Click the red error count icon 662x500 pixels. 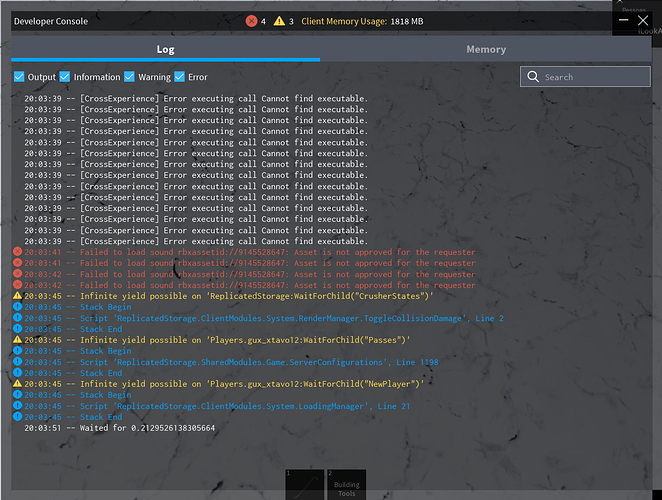[x=251, y=21]
